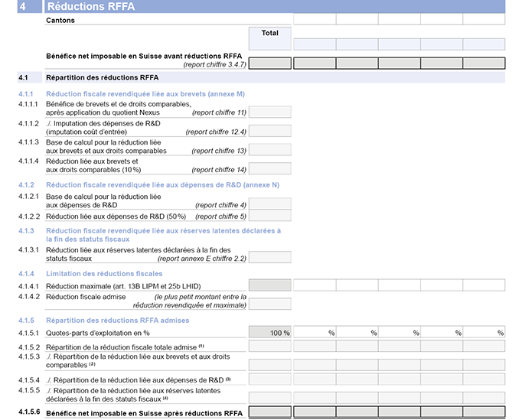Image resolution: width=522 pixels, height=420 pixels.
Task: Click the last canton percentage field in 4.1.5.1
Action: (484, 333)
